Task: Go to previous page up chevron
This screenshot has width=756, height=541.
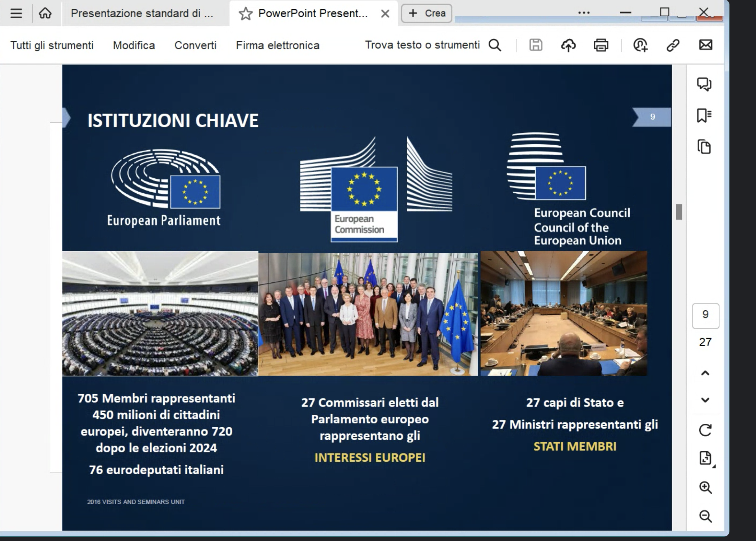Action: tap(705, 373)
